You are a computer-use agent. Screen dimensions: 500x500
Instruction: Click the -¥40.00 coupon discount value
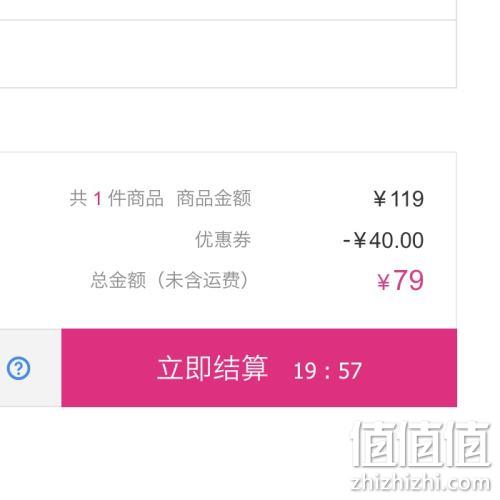tap(383, 240)
